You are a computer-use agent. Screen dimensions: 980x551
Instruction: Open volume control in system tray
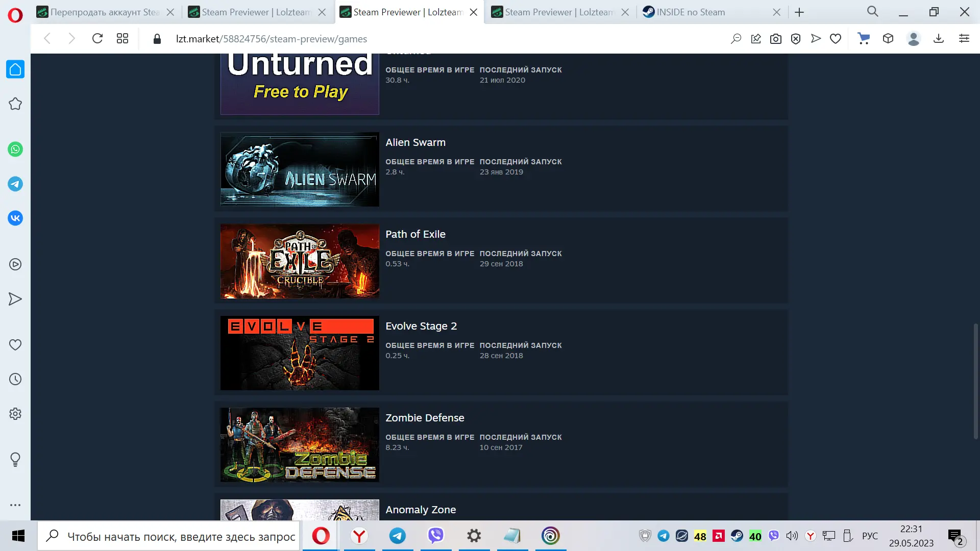792,536
